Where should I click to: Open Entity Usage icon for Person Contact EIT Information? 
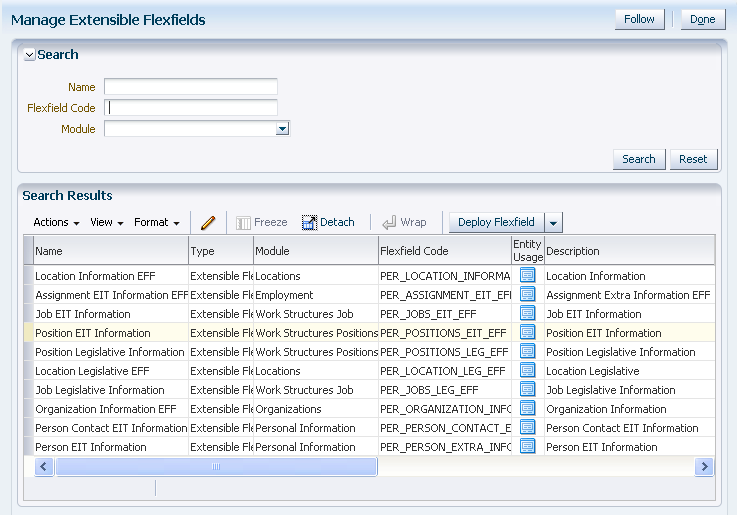pyautogui.click(x=527, y=428)
